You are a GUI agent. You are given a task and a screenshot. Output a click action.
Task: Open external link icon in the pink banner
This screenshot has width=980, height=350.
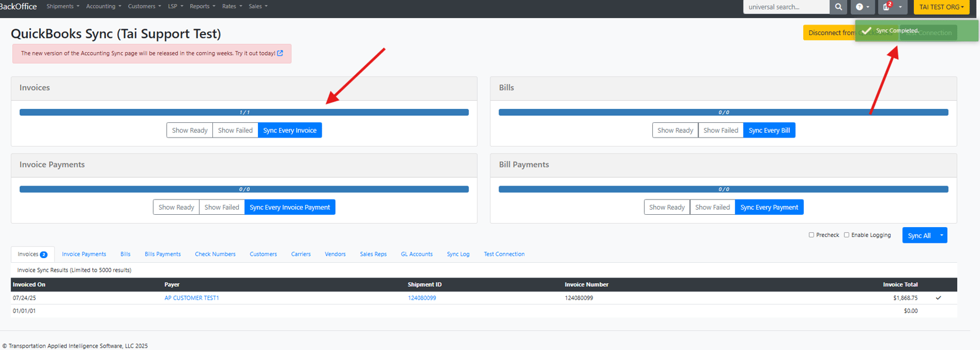(280, 53)
